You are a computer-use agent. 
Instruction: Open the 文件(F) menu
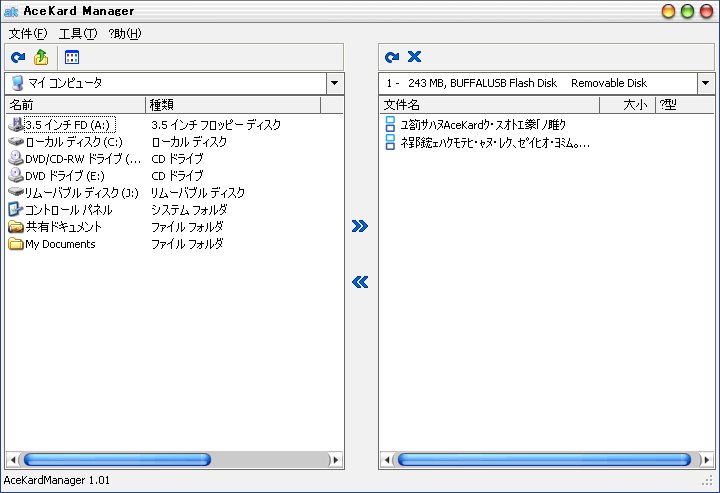(28, 34)
